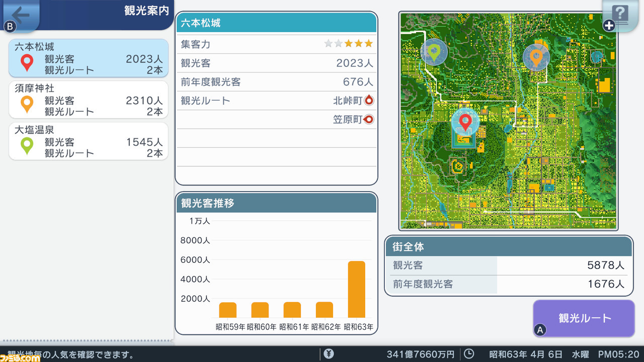The width and height of the screenshot is (644, 362).
Task: Go back with the B arrow button
Action: tap(20, 15)
